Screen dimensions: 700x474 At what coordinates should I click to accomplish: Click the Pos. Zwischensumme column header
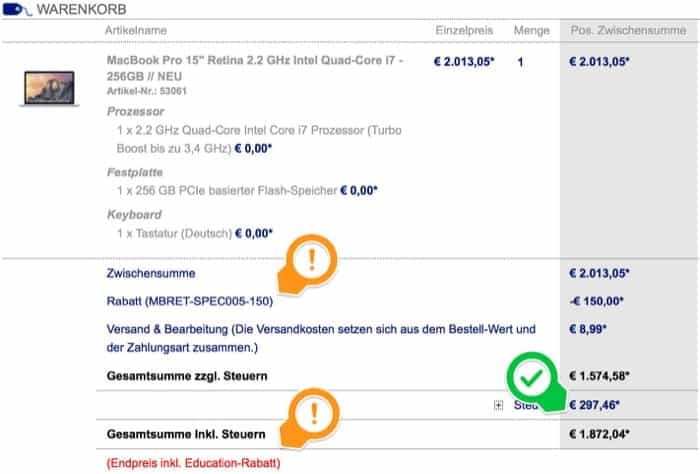tap(629, 30)
